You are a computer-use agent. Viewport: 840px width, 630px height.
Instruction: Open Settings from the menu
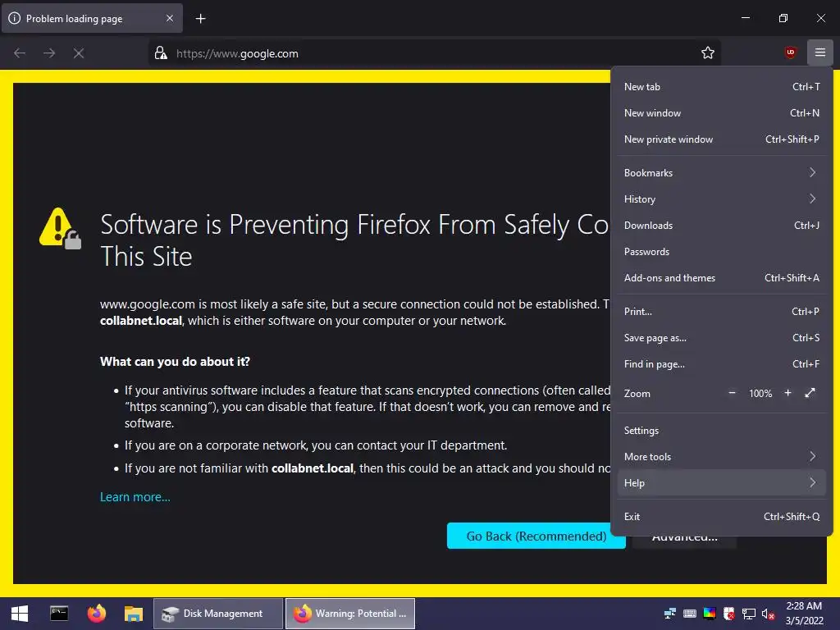click(x=721, y=430)
